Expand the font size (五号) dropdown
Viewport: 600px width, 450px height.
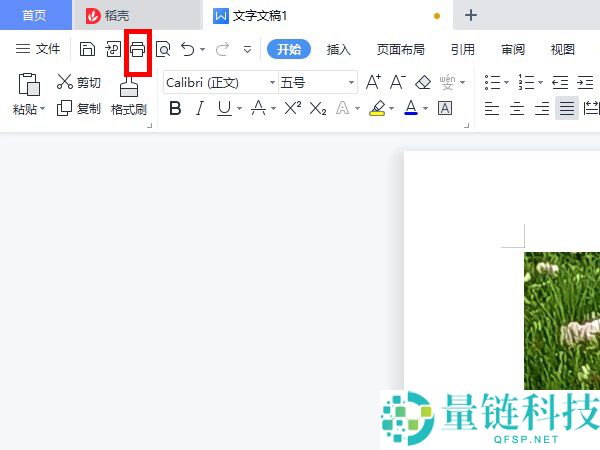(x=351, y=83)
